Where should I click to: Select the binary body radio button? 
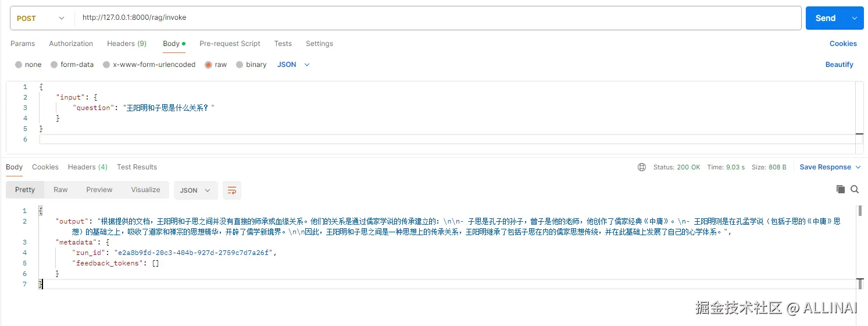(240, 65)
